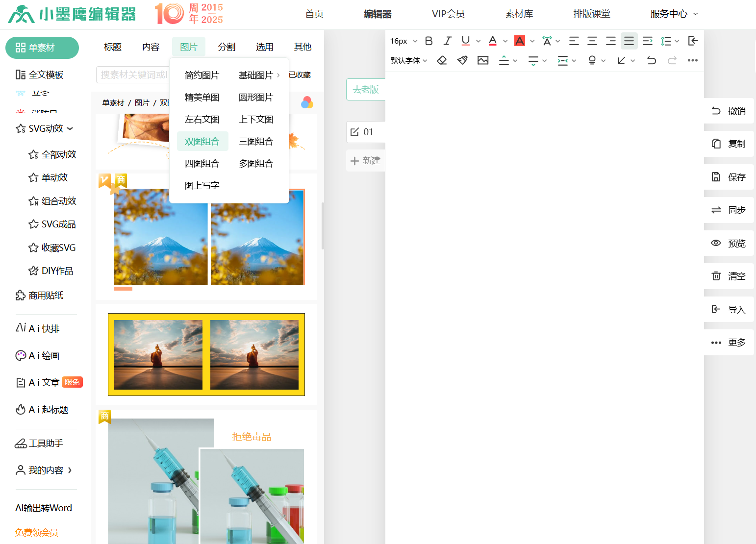The width and height of the screenshot is (756, 544).
Task: Click the red text background color swatch
Action: (x=520, y=41)
